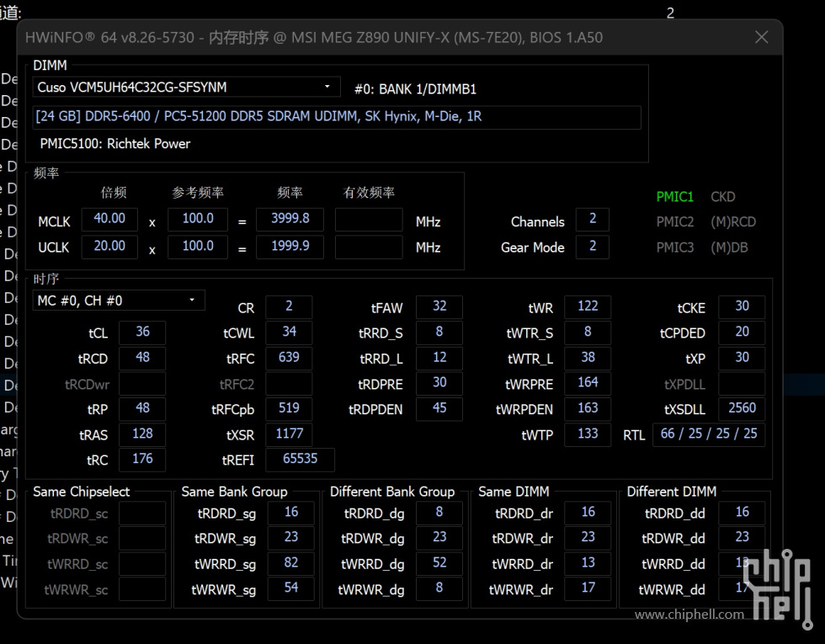825x644 pixels.
Task: Click the tXSDLL value 2560
Action: (742, 408)
